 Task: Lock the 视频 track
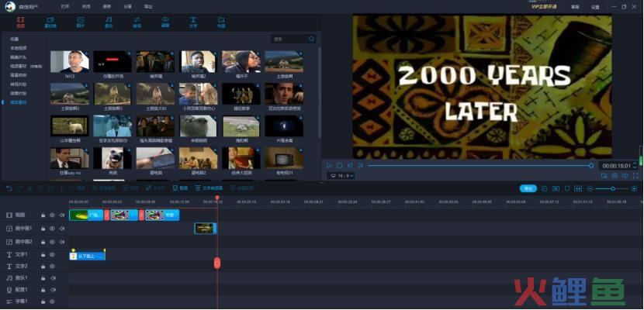coord(43,215)
